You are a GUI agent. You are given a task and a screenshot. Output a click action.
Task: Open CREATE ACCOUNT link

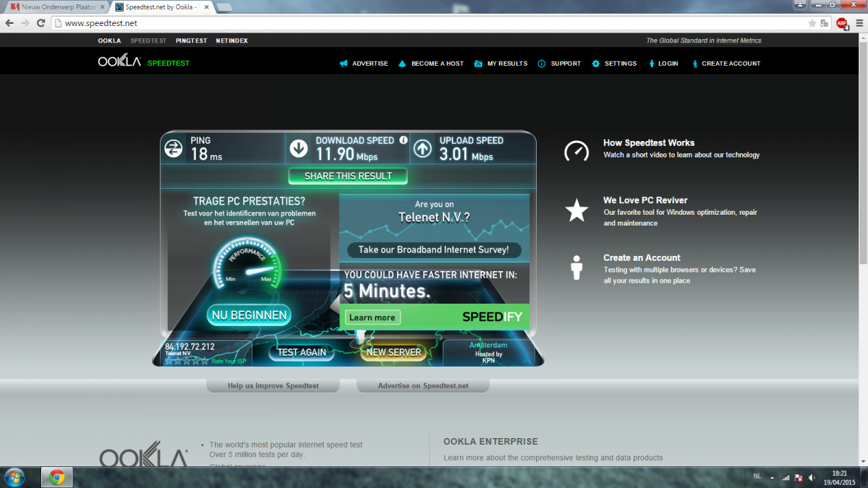pos(731,64)
